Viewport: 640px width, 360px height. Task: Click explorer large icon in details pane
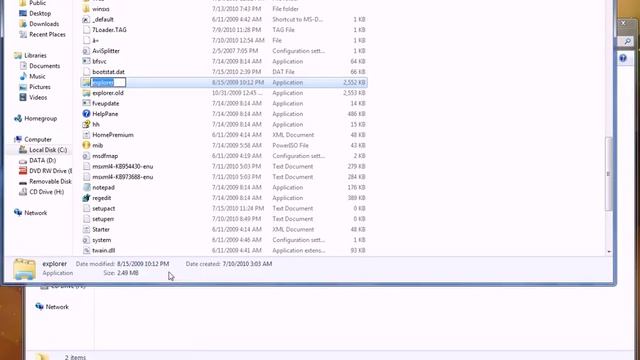24,269
